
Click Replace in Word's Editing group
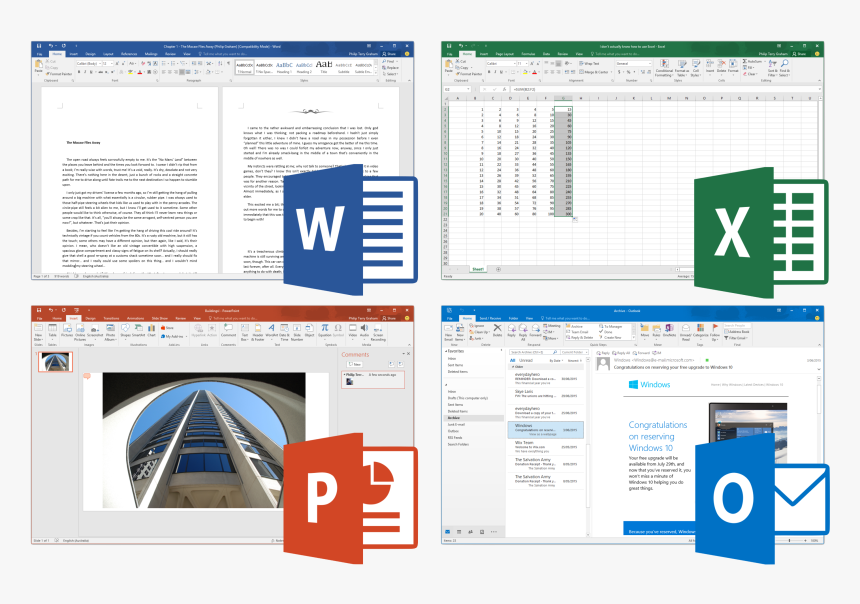pos(388,67)
